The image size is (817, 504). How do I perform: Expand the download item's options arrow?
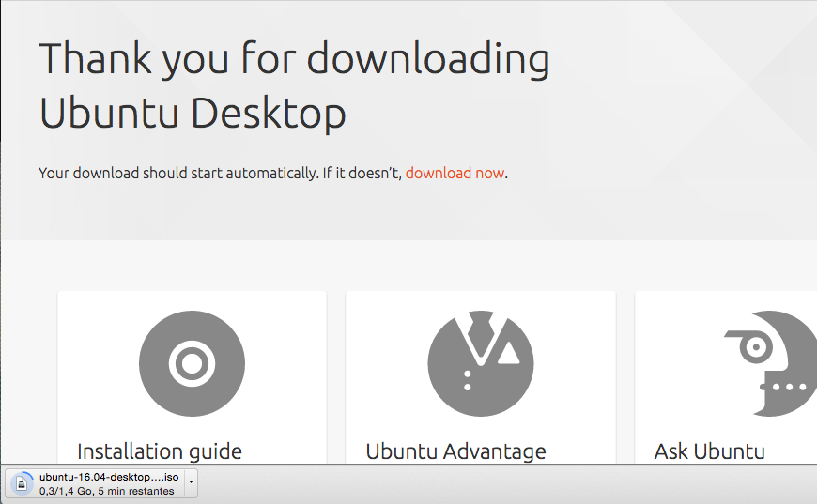coord(192,481)
